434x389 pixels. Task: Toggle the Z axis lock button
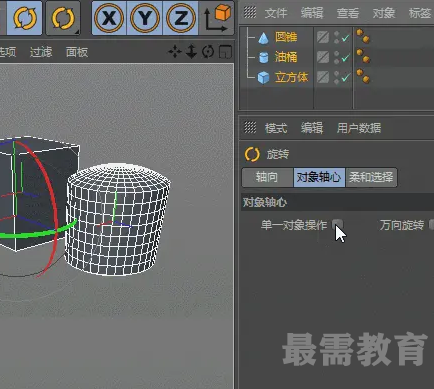pos(180,18)
